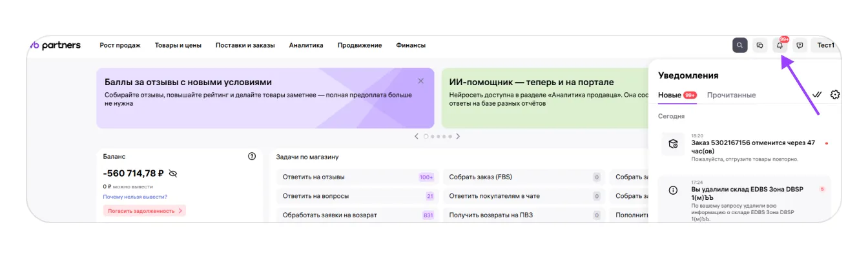
Task: Click the Баллы за отзывы с новыми условиями banner
Action: [265, 98]
